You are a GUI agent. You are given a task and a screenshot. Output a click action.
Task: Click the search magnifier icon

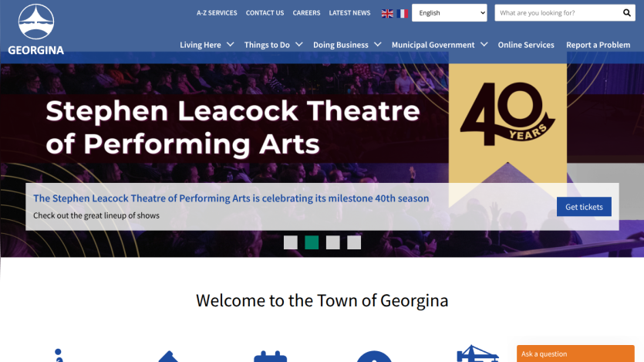(x=627, y=13)
